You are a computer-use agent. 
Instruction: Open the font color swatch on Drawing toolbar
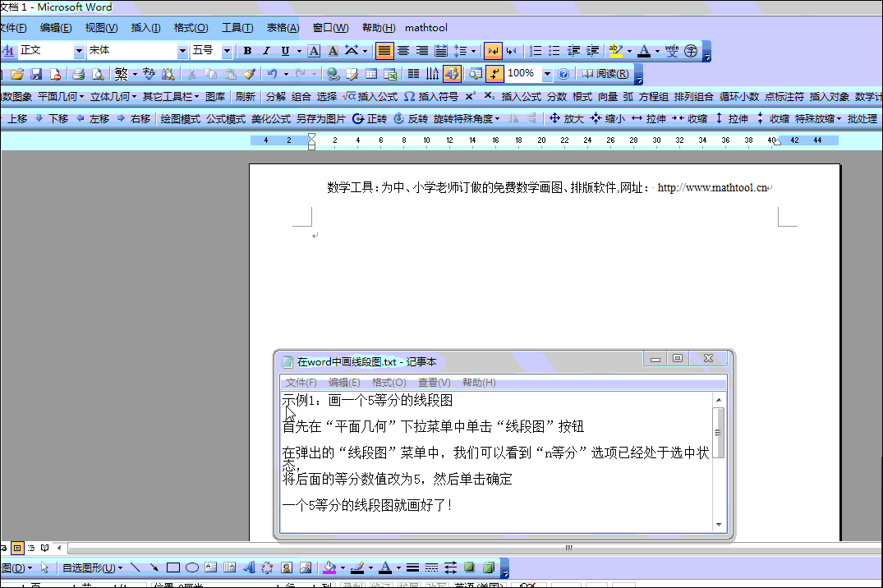click(386, 567)
